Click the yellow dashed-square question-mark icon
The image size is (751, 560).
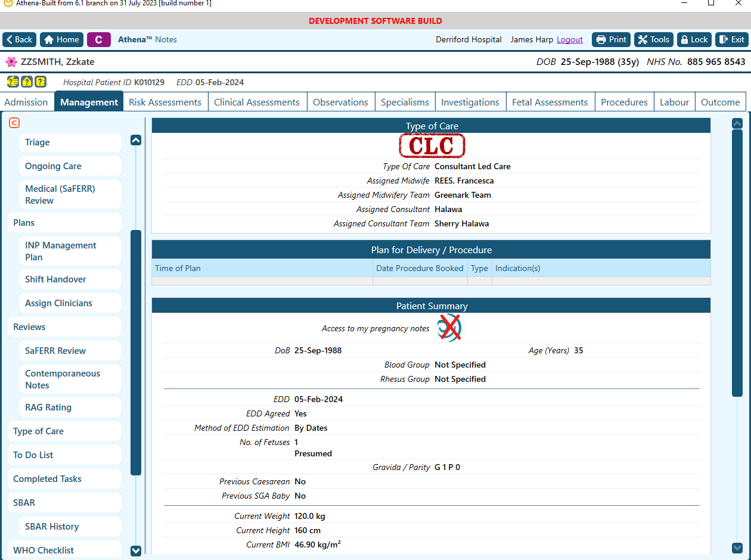click(x=41, y=82)
